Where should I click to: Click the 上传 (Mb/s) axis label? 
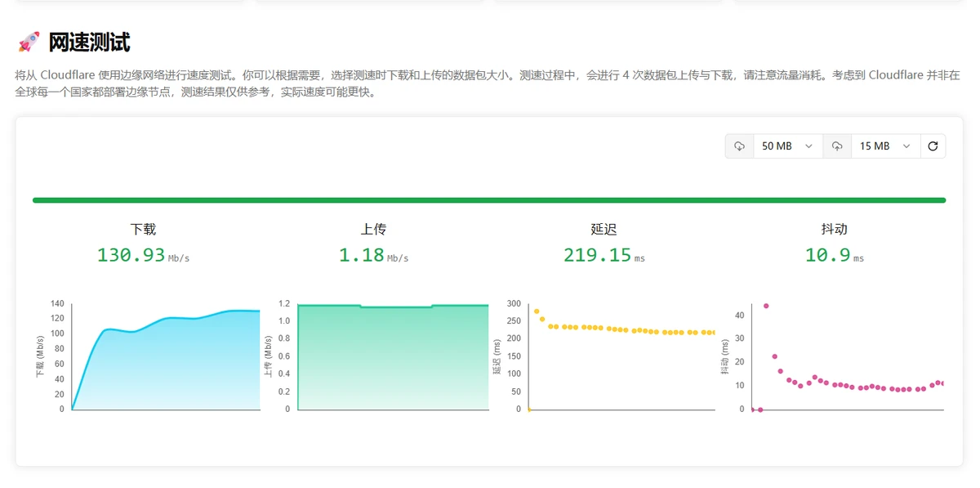coord(268,356)
